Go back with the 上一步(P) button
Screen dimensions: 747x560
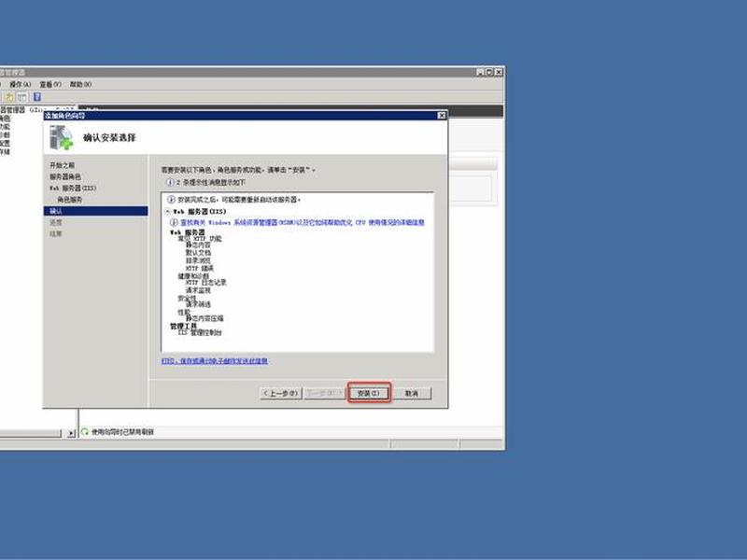click(x=281, y=393)
